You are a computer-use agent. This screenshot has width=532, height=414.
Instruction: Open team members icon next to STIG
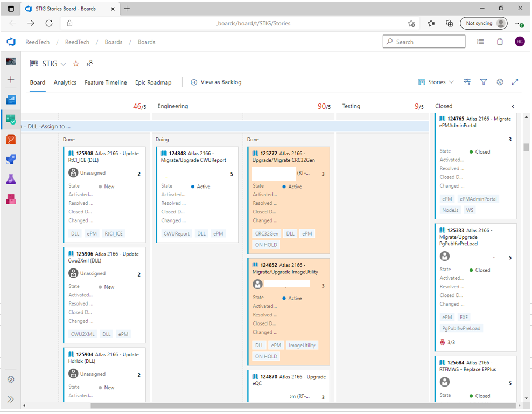89,63
